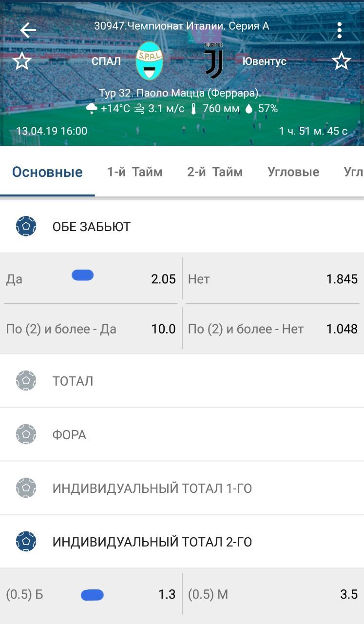Collapse ИНДИВИДУАЛЬНЫЙ ТОТАЛ 2-ГО section
This screenshot has width=364, height=624.
tap(152, 542)
